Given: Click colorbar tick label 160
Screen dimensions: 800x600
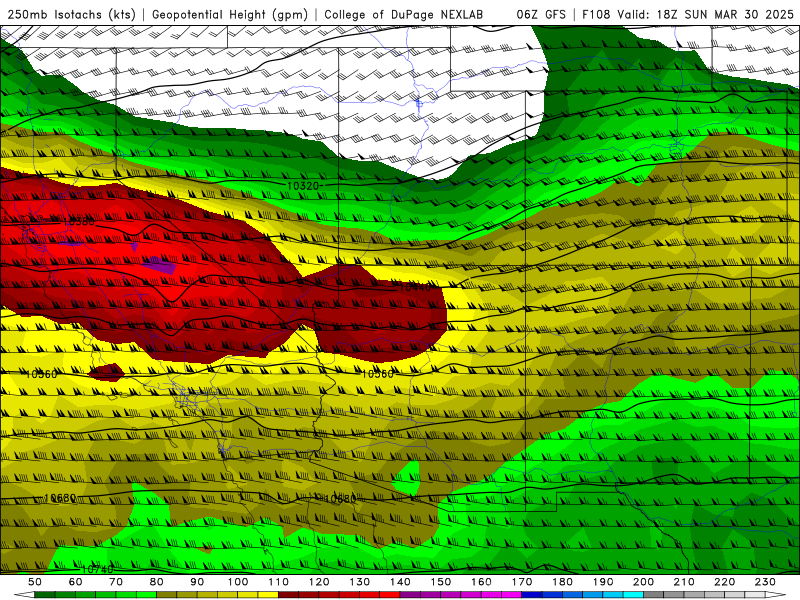Looking at the screenshot, I should click(481, 582).
